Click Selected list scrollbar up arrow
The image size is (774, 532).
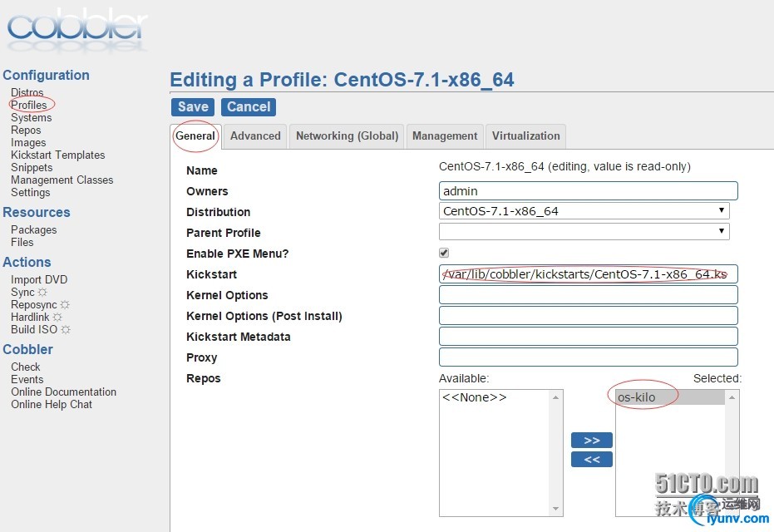coord(732,397)
